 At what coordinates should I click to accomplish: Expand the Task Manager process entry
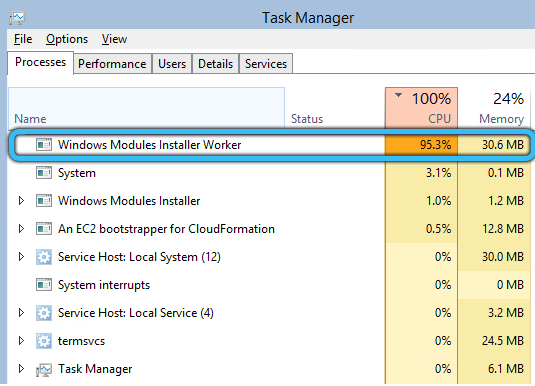coord(21,369)
